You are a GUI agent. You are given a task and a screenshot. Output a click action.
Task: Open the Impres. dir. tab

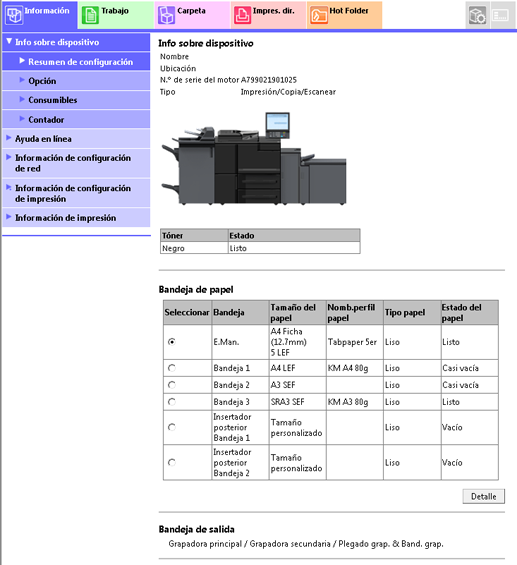(x=268, y=15)
